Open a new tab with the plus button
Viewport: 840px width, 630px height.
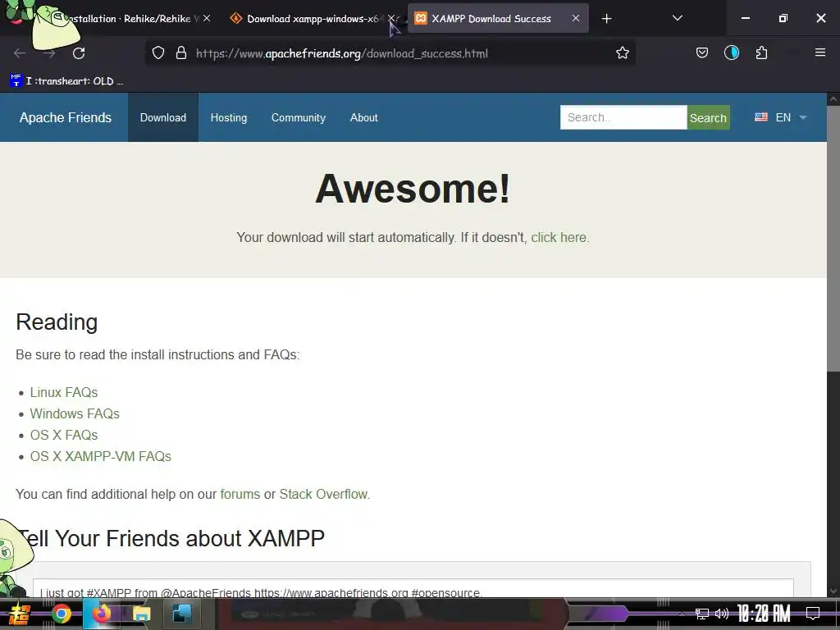pyautogui.click(x=606, y=19)
